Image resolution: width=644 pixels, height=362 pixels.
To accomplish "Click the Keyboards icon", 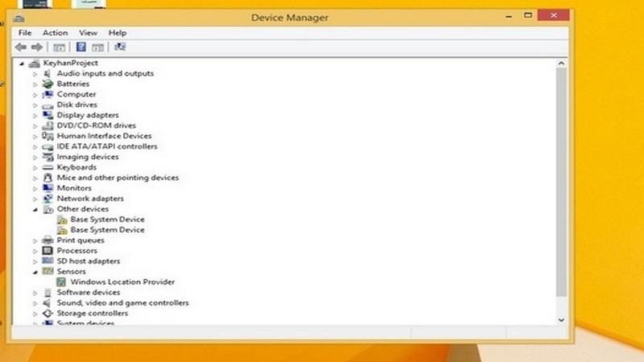I will (47, 167).
